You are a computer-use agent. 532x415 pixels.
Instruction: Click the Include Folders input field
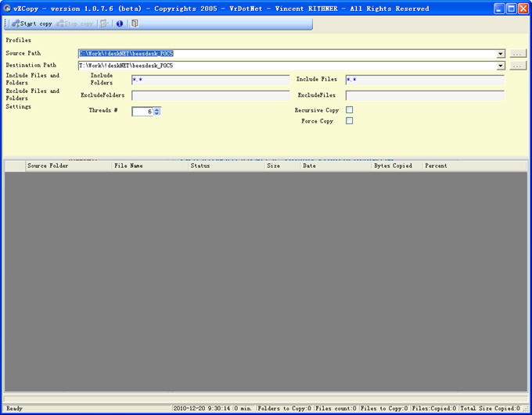coord(210,80)
